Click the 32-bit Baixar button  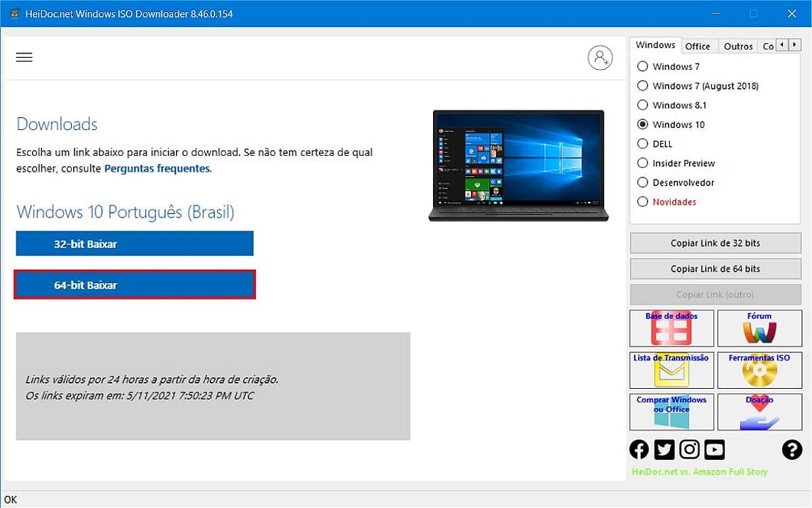(x=135, y=244)
